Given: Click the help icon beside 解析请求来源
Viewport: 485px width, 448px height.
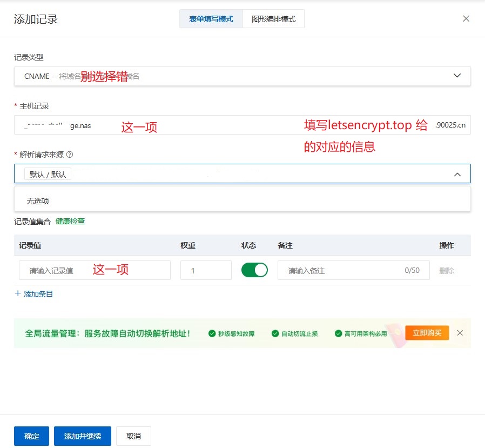Looking at the screenshot, I should click(x=69, y=155).
